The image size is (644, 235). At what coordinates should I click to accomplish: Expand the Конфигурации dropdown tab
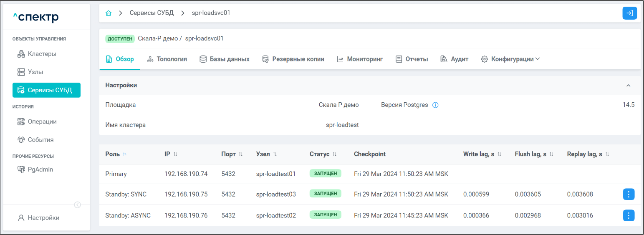click(x=510, y=59)
